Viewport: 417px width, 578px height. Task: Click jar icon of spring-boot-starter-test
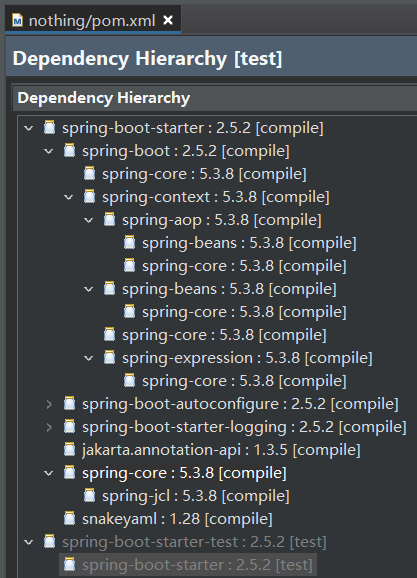(49, 542)
